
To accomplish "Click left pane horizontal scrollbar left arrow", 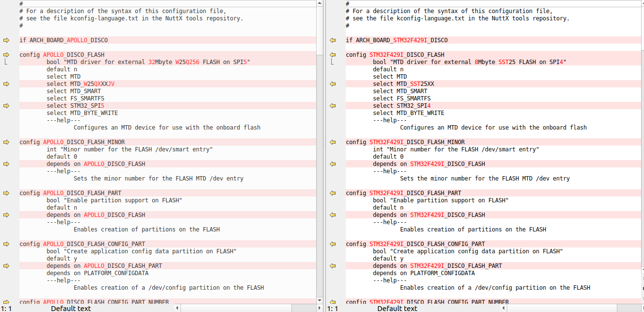I will (x=177, y=308).
